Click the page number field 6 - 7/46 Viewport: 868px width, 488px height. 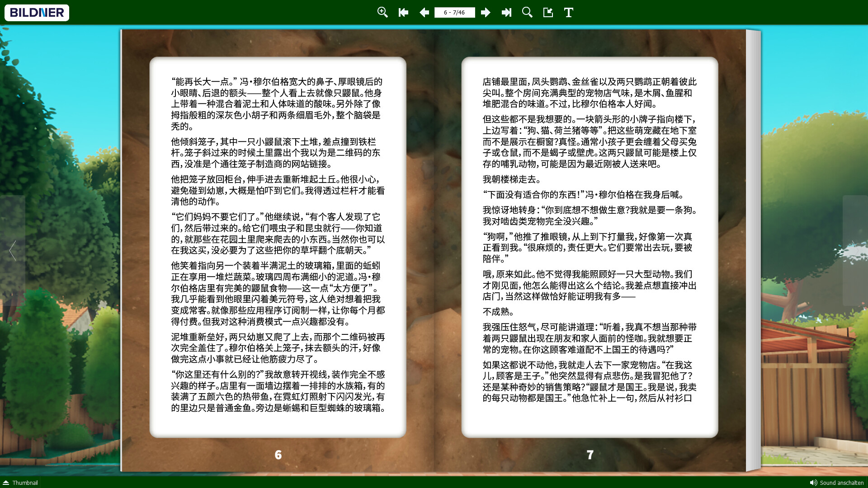click(x=454, y=12)
